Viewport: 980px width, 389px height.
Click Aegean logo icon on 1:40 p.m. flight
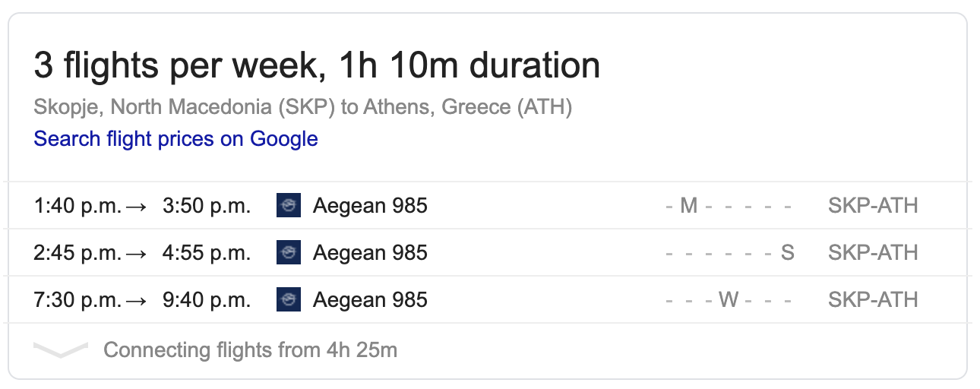pos(289,205)
